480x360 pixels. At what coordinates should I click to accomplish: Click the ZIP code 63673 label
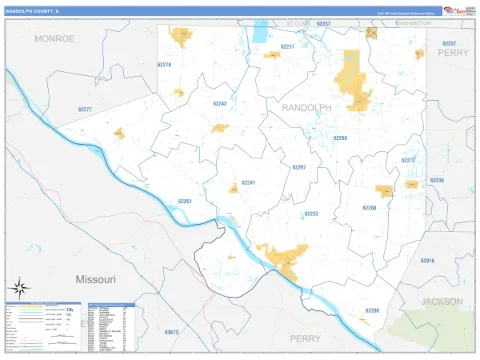pyautogui.click(x=171, y=332)
